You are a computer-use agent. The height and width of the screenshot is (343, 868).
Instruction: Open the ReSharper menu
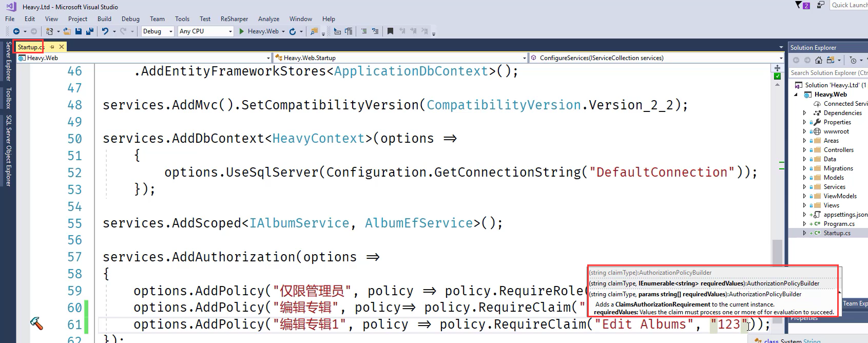(x=234, y=19)
